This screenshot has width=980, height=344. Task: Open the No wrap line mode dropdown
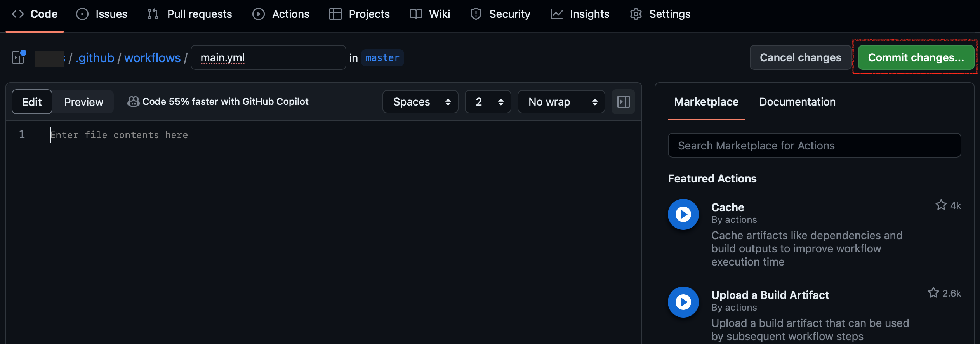point(561,102)
